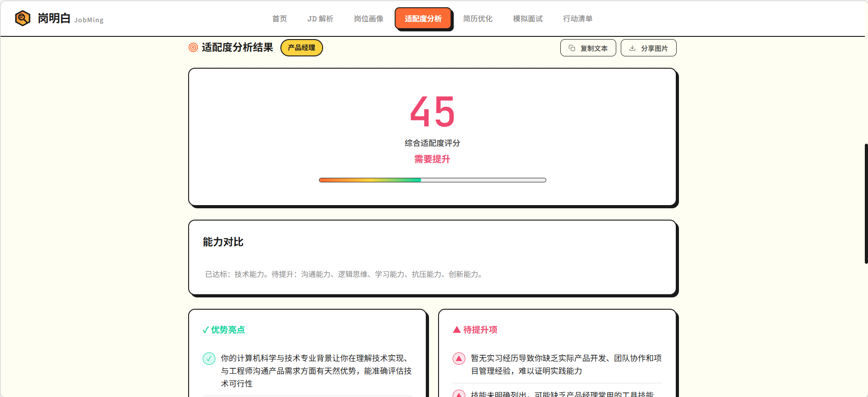
Task: Click the copy icon in 复制文本 button
Action: (572, 48)
